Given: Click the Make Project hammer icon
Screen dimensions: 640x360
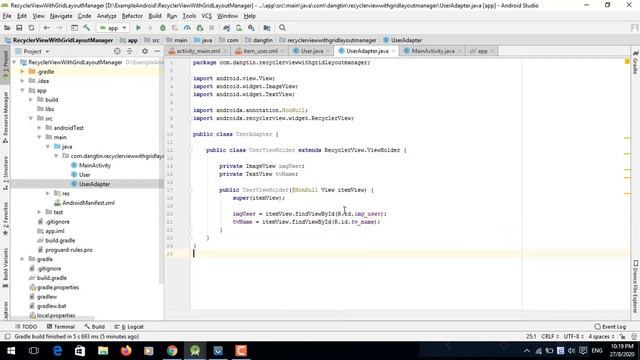Looking at the screenshot, I should (x=87, y=28).
